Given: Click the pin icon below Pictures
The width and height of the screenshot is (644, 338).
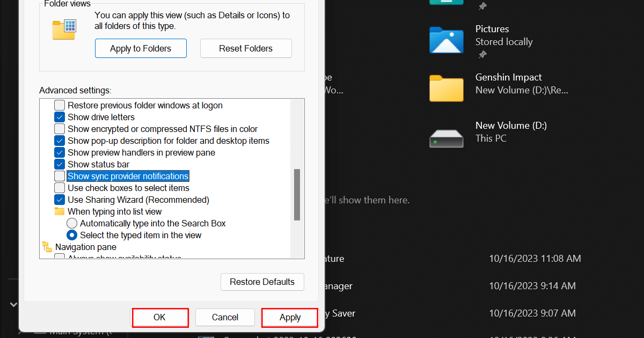Looking at the screenshot, I should [482, 55].
